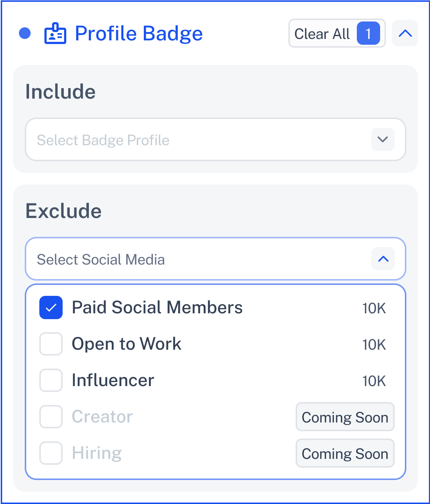Click Coming Soon badge next to Hiring
The width and height of the screenshot is (430, 504).
(x=345, y=453)
